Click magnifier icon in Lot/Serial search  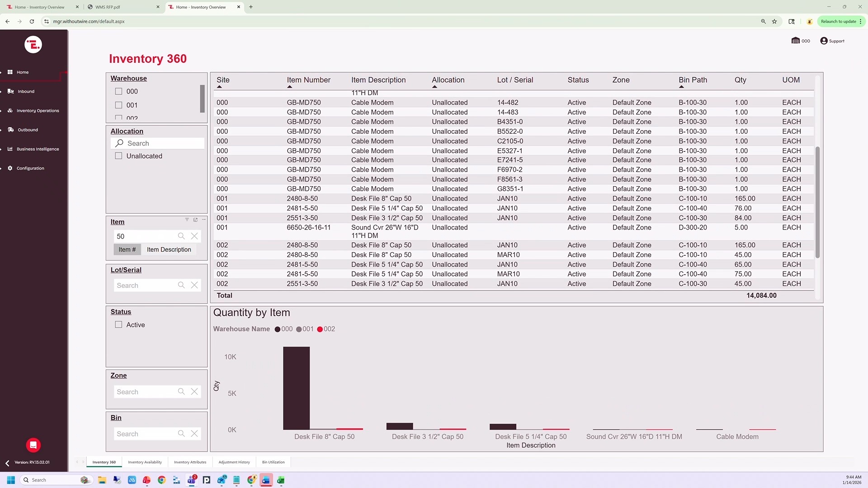(x=181, y=285)
